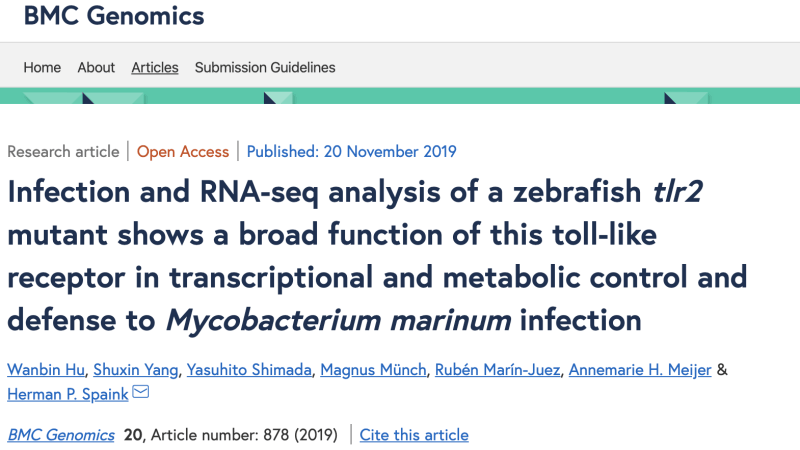Viewport: 800px width, 450px height.
Task: Click the envelope icon beside Herman P. Spaink
Action: click(x=140, y=392)
